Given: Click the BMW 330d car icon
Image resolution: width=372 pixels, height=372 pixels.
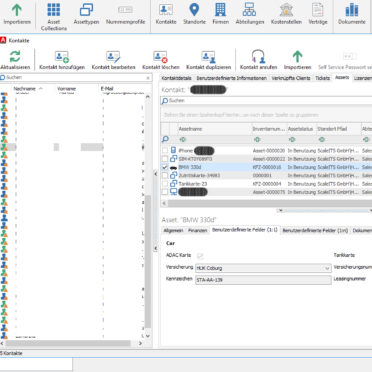Looking at the screenshot, I should [173, 167].
